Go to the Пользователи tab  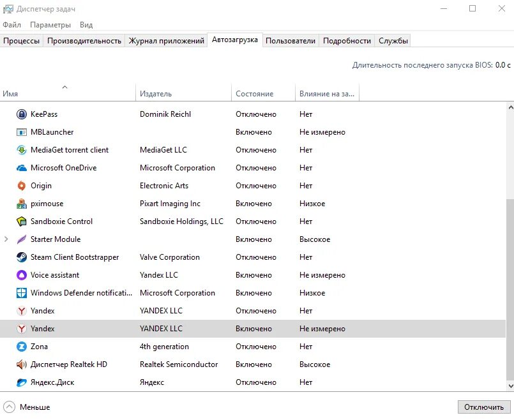(291, 41)
